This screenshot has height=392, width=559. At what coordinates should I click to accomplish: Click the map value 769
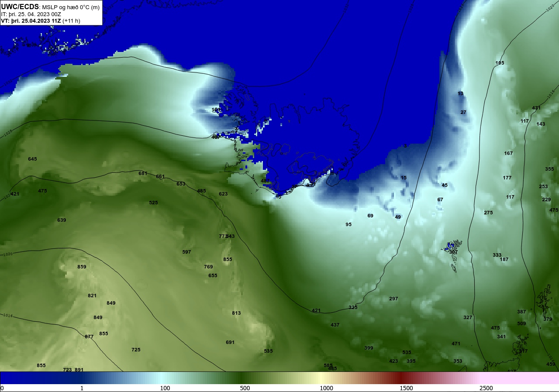click(208, 267)
